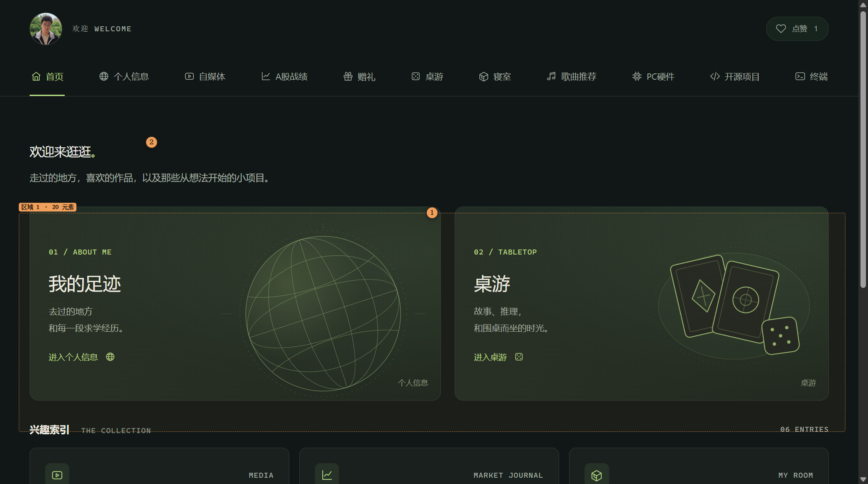Click the 兴趣索引 section heading
Viewport: 868px width, 484px height.
49,430
